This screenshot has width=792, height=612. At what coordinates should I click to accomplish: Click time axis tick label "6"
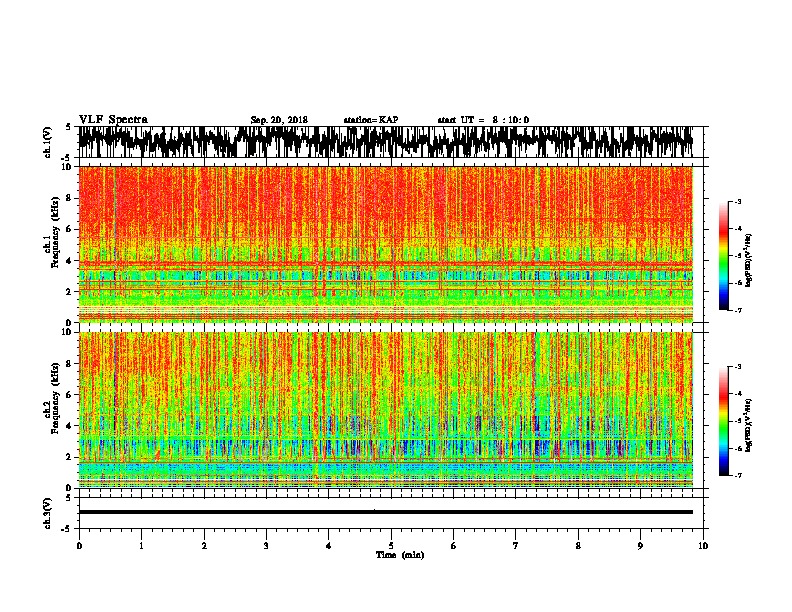[x=454, y=546]
